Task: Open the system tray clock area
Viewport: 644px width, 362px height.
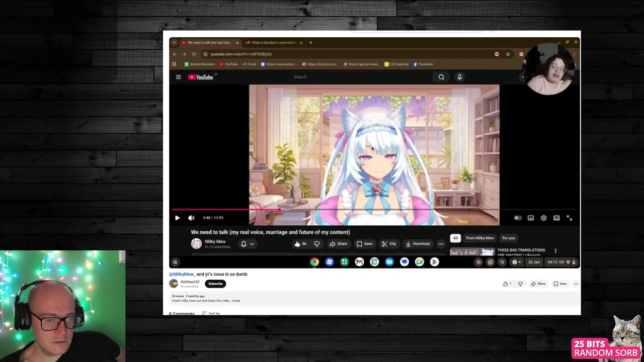Action: point(561,262)
